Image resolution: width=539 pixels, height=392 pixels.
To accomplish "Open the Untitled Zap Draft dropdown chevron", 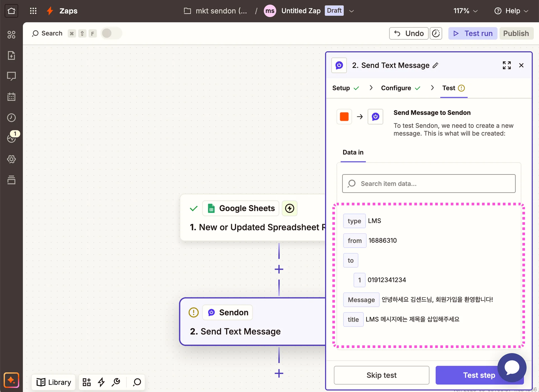I will coord(351,11).
